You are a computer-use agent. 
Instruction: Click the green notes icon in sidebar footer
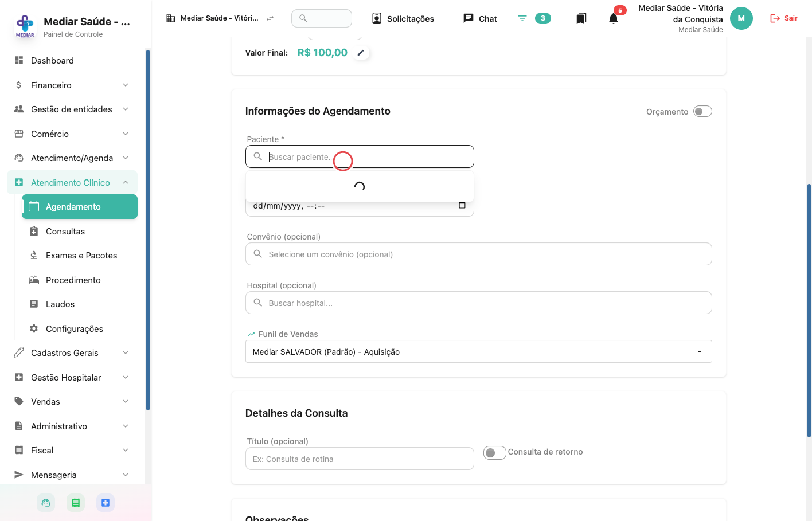pyautogui.click(x=76, y=503)
